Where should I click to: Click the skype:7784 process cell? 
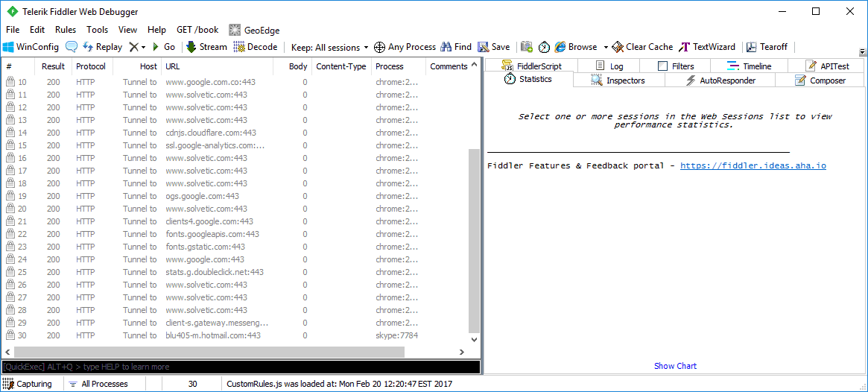point(397,335)
